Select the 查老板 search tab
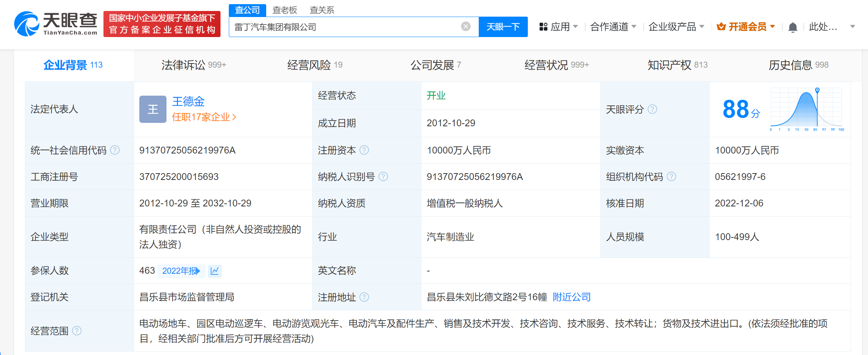Viewport: 868px width, 355px height. [x=285, y=10]
